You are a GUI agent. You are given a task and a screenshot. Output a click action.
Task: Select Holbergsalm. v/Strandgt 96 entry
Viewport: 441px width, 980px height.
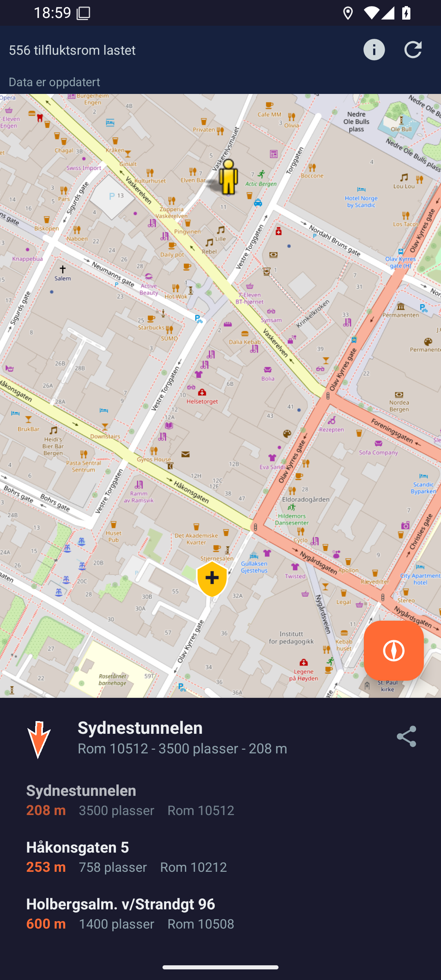[x=131, y=913]
